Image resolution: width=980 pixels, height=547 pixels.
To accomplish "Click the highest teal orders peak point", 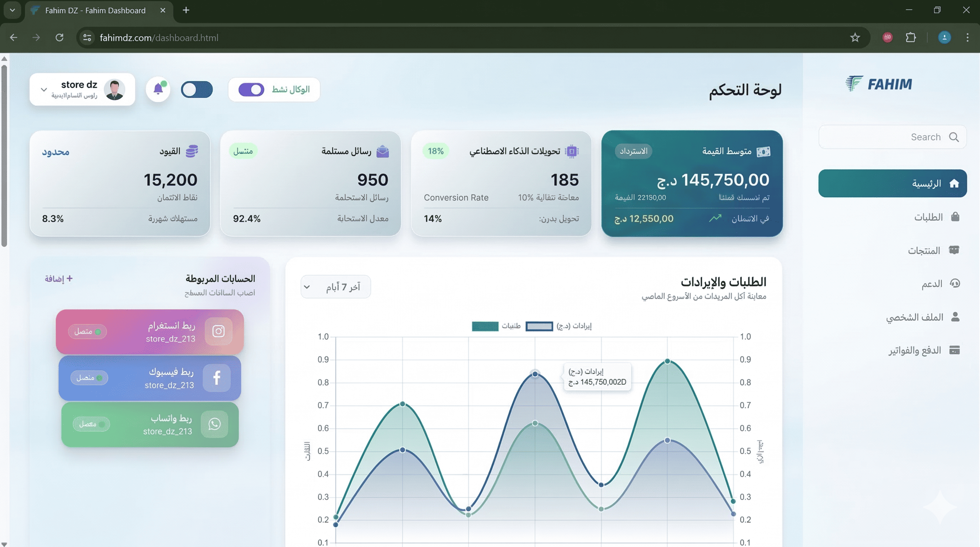I will point(667,361).
